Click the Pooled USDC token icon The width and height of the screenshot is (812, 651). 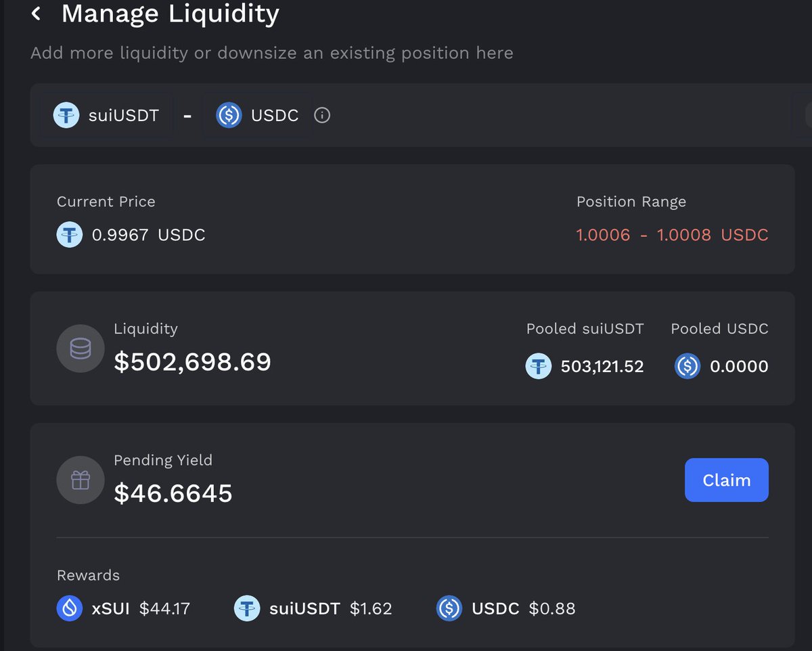coord(687,367)
